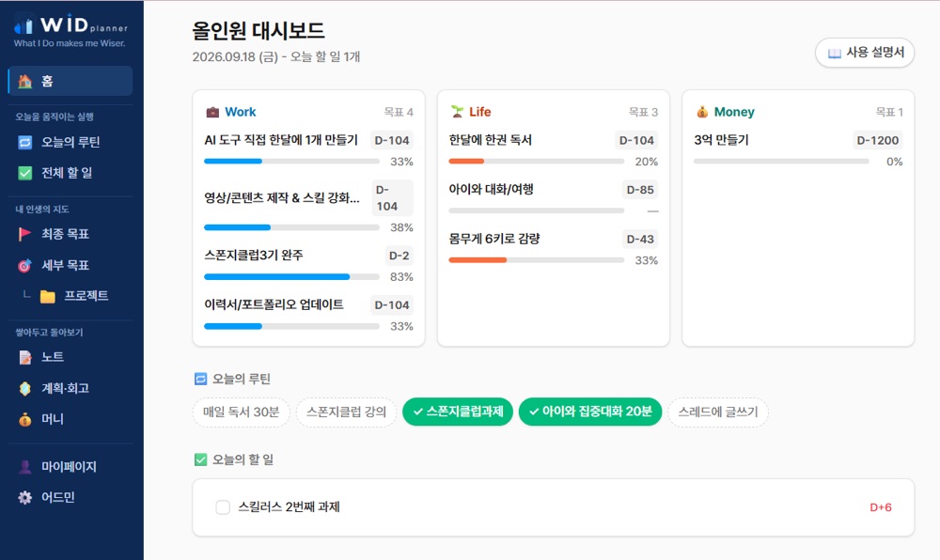Click the 스킬러스 2번째 과제 task text
The image size is (940, 560).
[289, 507]
